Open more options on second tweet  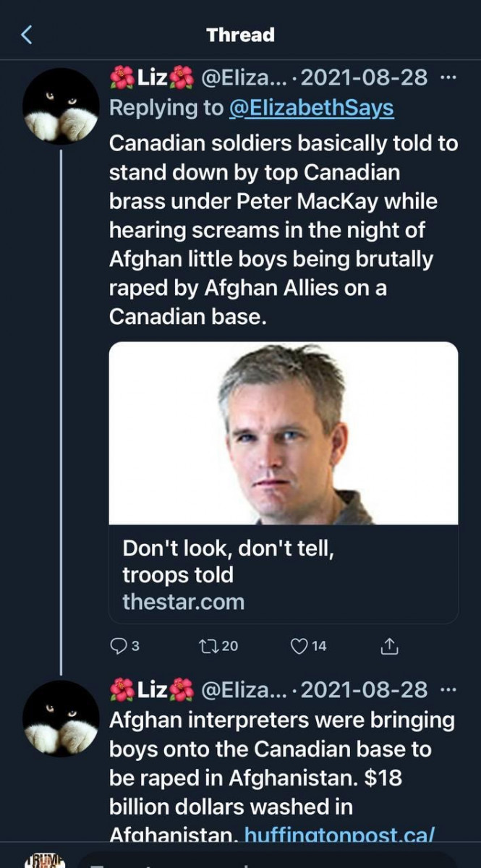point(448,689)
